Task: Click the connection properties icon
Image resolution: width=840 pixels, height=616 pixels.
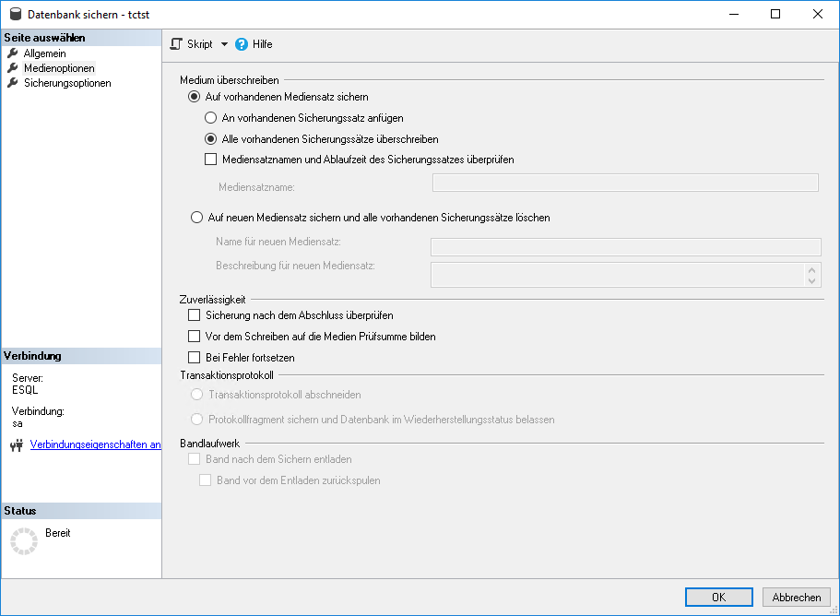Action: pyautogui.click(x=16, y=445)
